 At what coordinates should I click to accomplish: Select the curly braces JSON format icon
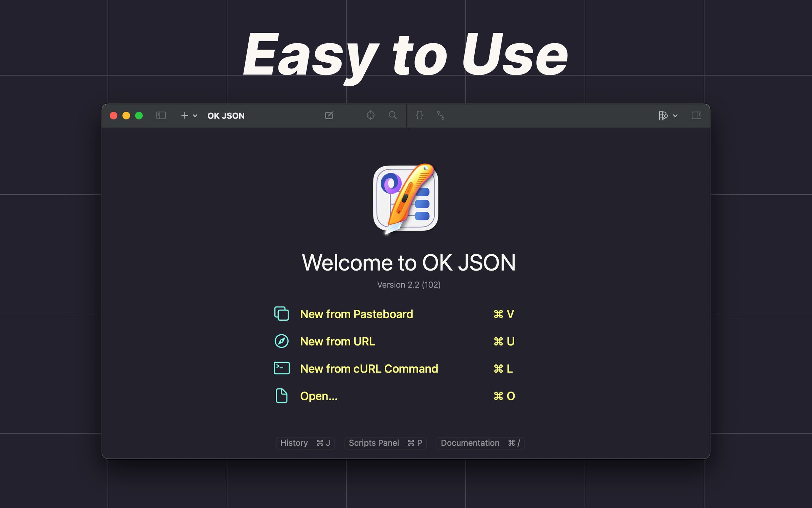point(420,115)
